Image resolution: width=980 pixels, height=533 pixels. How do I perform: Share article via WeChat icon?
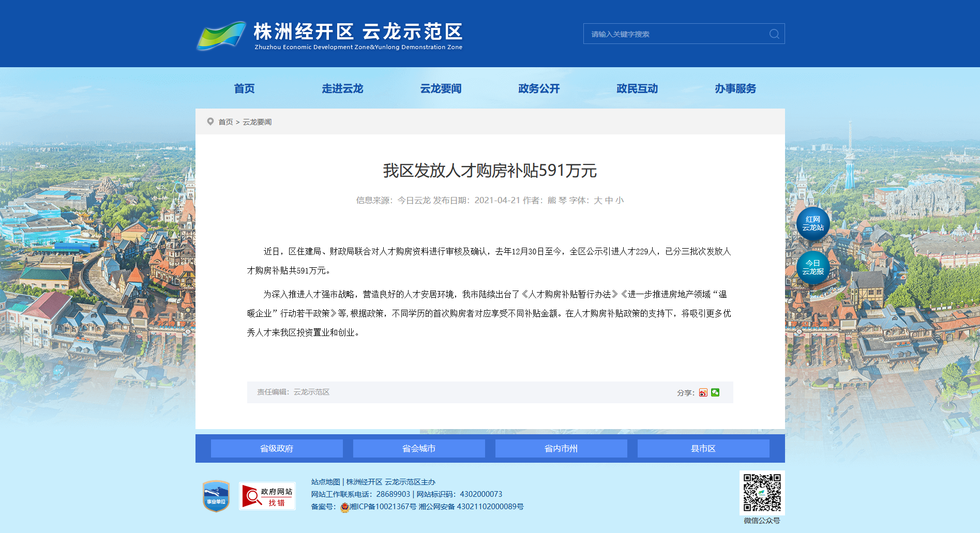(715, 393)
